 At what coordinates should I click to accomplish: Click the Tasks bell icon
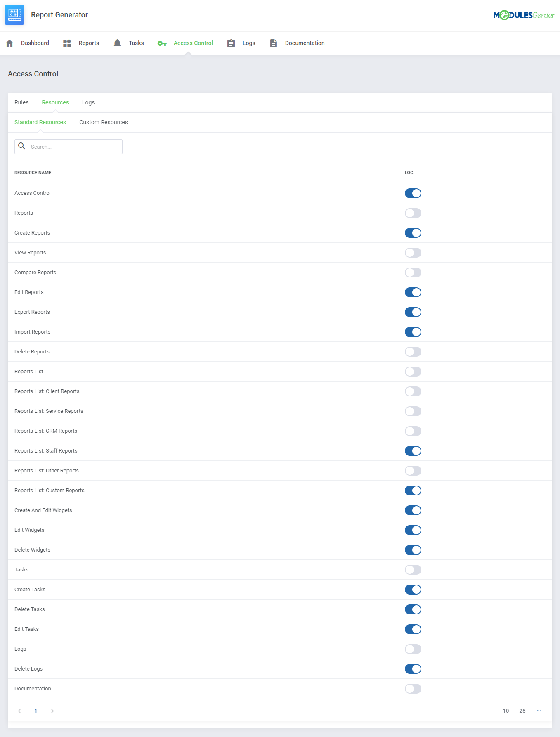(117, 43)
